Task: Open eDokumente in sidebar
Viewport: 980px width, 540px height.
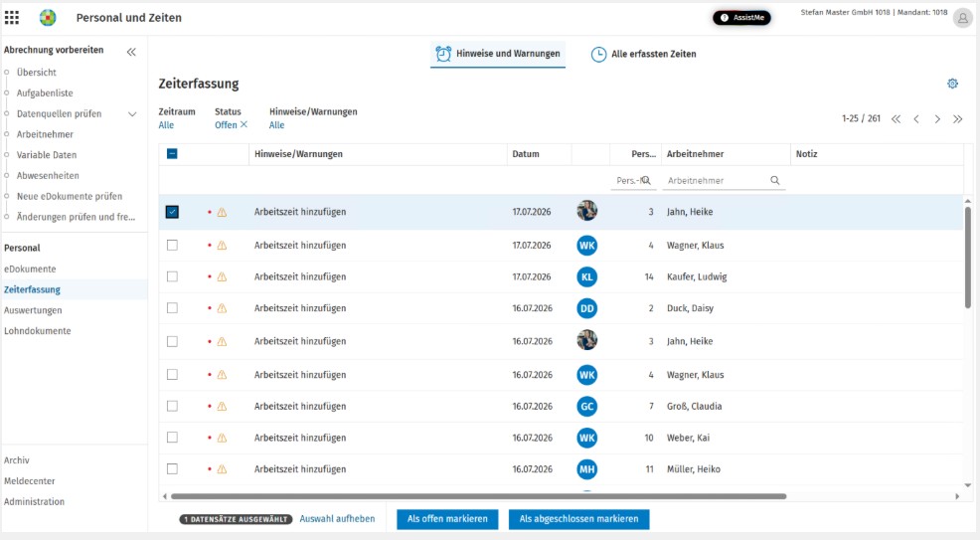Action: point(30,269)
